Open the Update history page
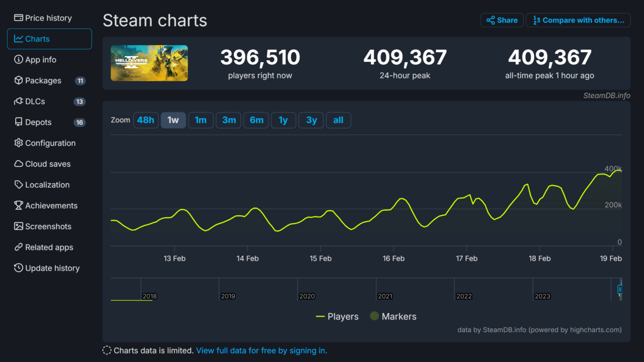644x362 pixels. coord(49,268)
